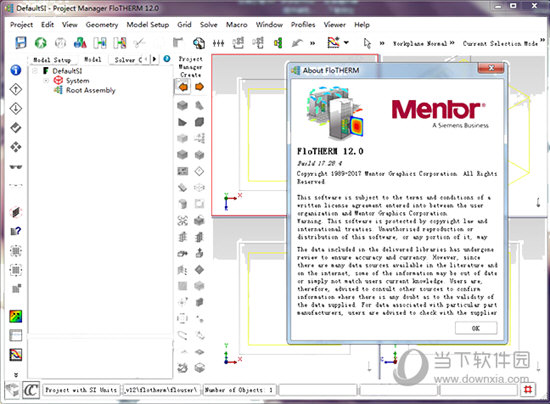Screen dimensions: 550x404
Task: Click the orange left arrow in Create palette
Action: [183, 87]
